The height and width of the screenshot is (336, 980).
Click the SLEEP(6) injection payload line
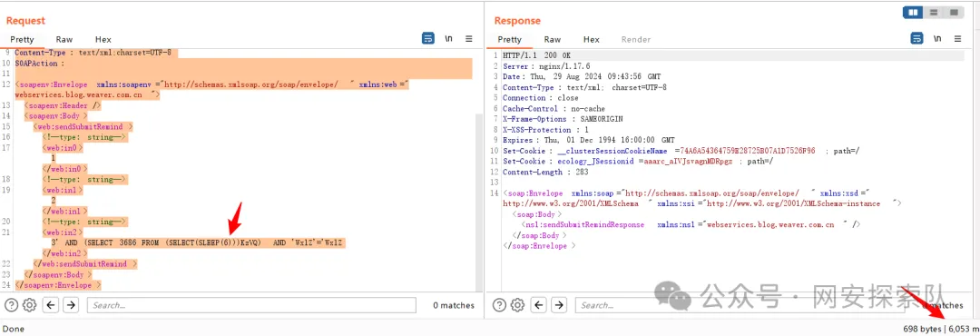point(198,242)
